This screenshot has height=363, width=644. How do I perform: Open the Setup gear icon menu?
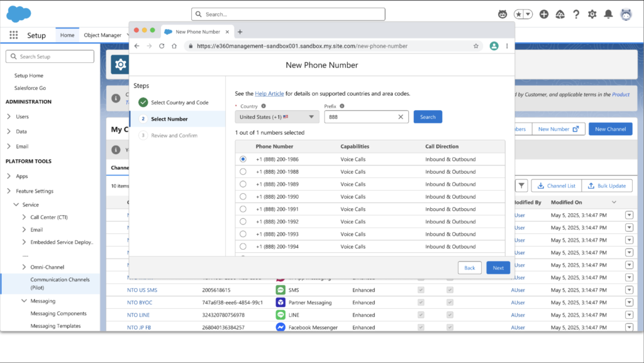pos(592,14)
